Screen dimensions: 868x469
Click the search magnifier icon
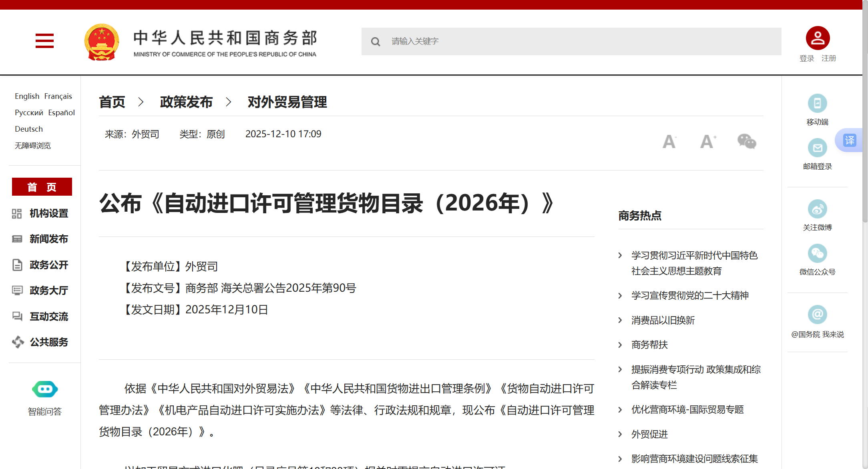click(375, 42)
